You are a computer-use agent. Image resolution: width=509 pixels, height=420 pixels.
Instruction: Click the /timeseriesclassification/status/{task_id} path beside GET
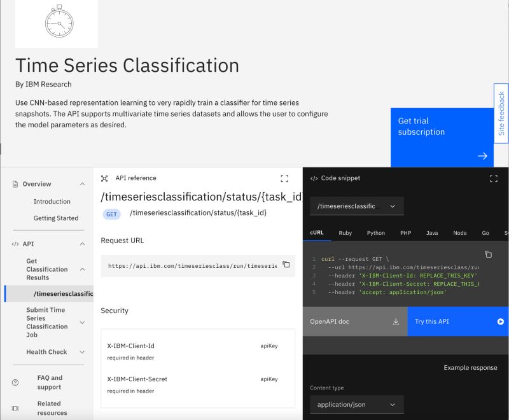198,213
